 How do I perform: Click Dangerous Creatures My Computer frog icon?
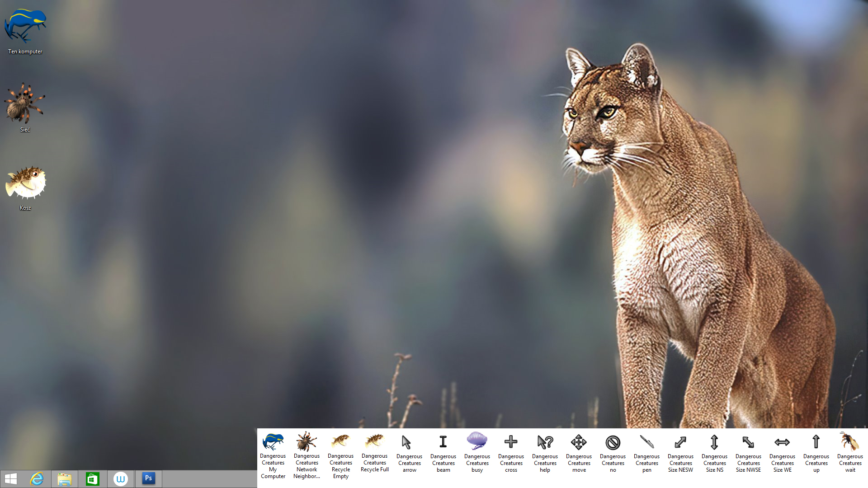(x=273, y=441)
